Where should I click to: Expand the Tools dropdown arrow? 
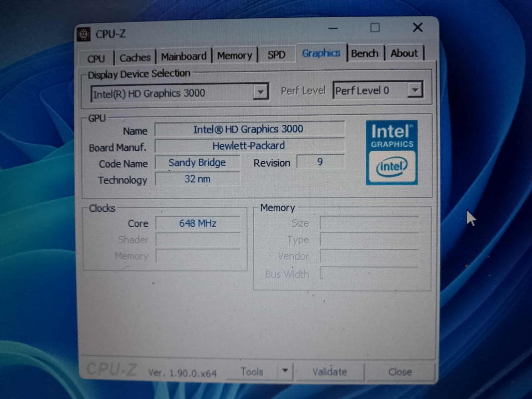tap(285, 371)
